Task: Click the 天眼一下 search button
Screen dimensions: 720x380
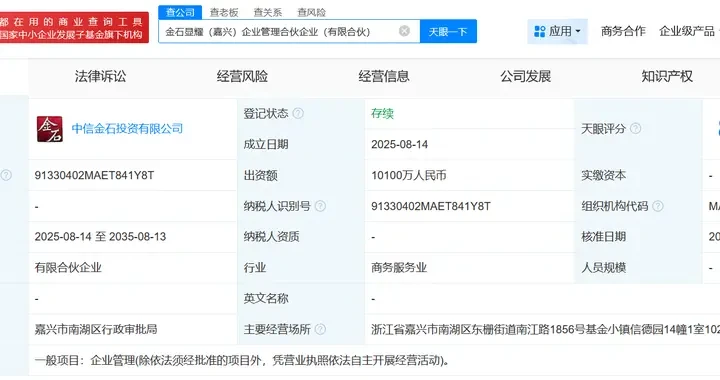Action: [x=448, y=32]
